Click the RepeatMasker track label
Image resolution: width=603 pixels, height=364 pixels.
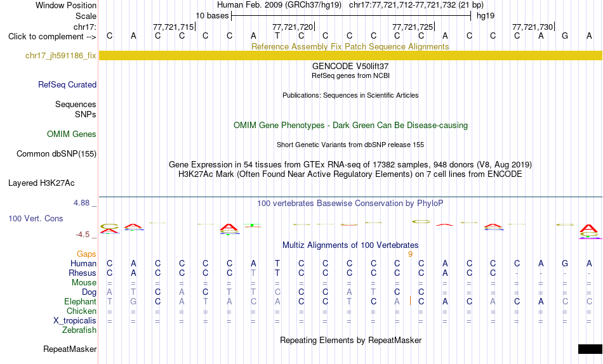[70, 349]
